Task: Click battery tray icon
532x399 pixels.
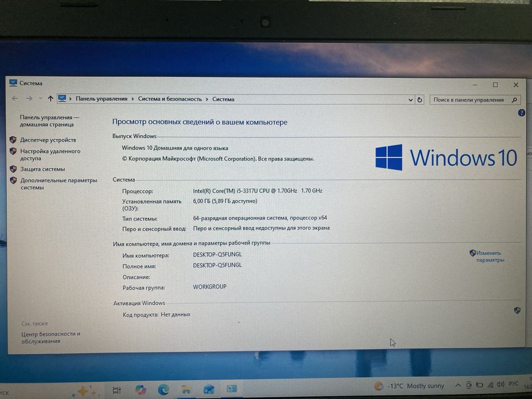Action: click(x=479, y=385)
